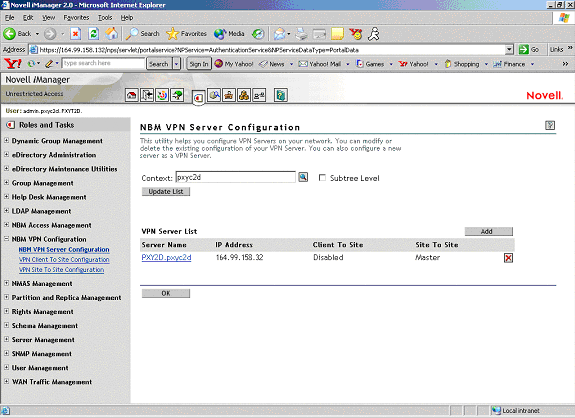Click the IE Refresh button
Image resolution: width=575 pixels, height=418 pixels.
pos(94,34)
